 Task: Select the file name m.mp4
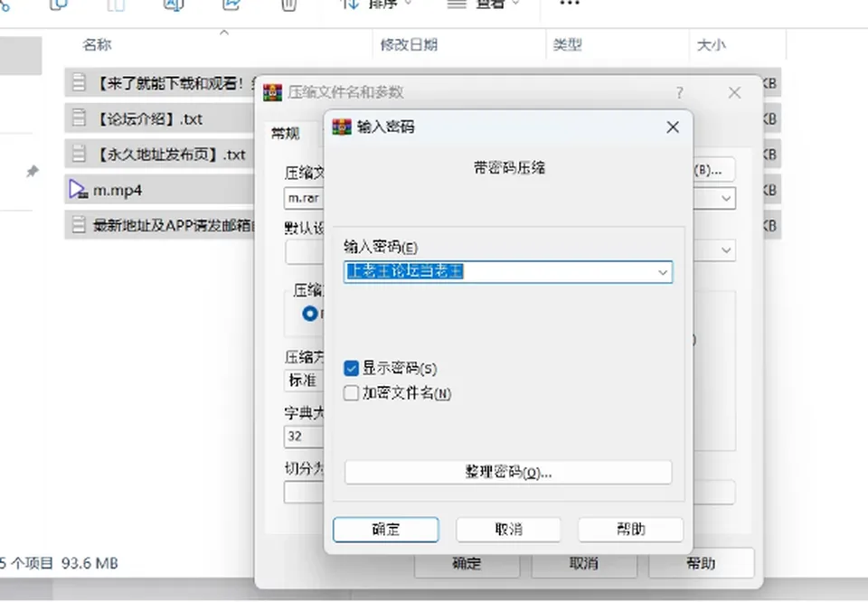[118, 191]
